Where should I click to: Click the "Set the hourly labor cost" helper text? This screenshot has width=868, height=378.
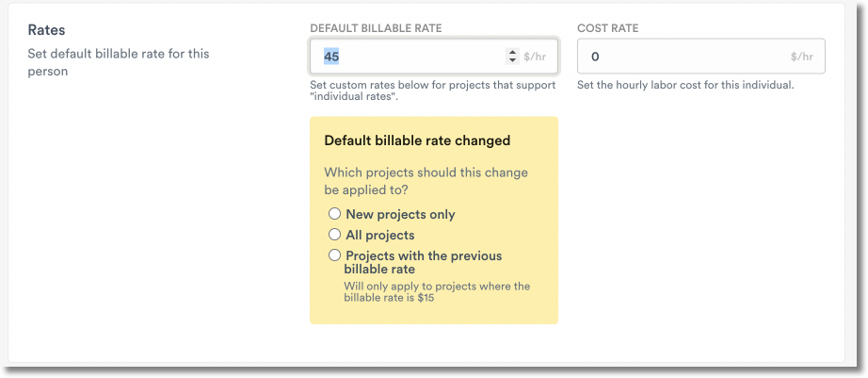tap(685, 85)
